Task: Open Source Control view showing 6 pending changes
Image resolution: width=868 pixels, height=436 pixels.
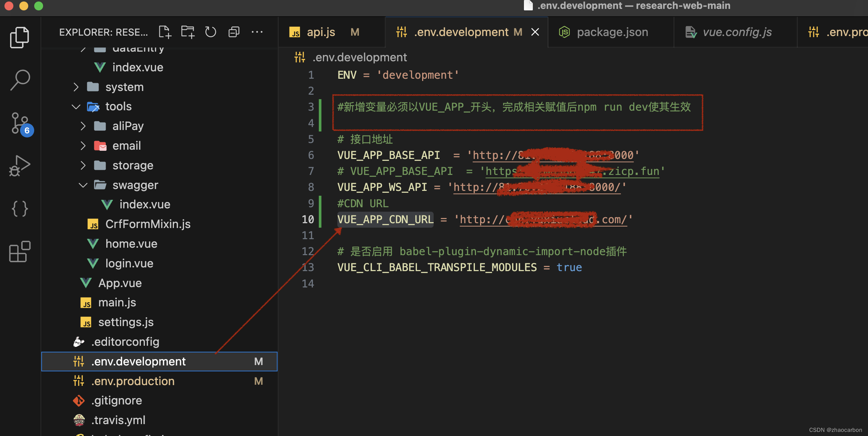Action: point(19,123)
